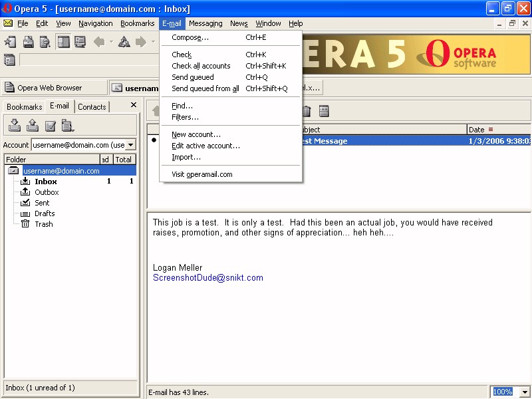Open the News menu
Viewport: 532px width, 399px height.
pyautogui.click(x=239, y=23)
